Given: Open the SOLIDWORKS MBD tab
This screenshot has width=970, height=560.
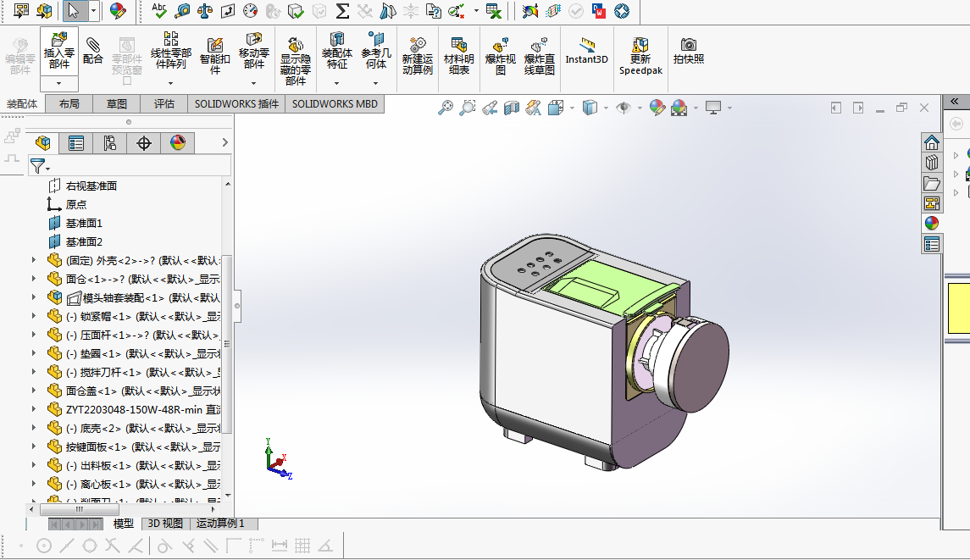Looking at the screenshot, I should [335, 104].
